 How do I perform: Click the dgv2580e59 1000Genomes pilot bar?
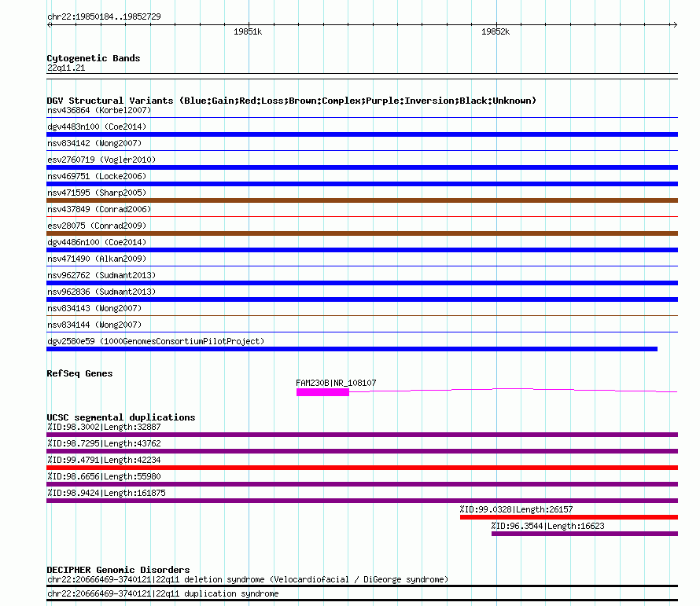tap(352, 349)
